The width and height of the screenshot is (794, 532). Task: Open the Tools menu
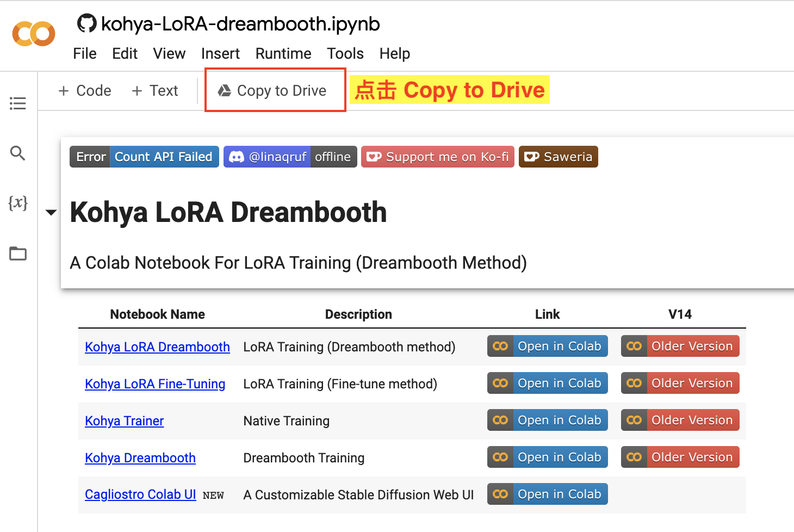[x=345, y=53]
